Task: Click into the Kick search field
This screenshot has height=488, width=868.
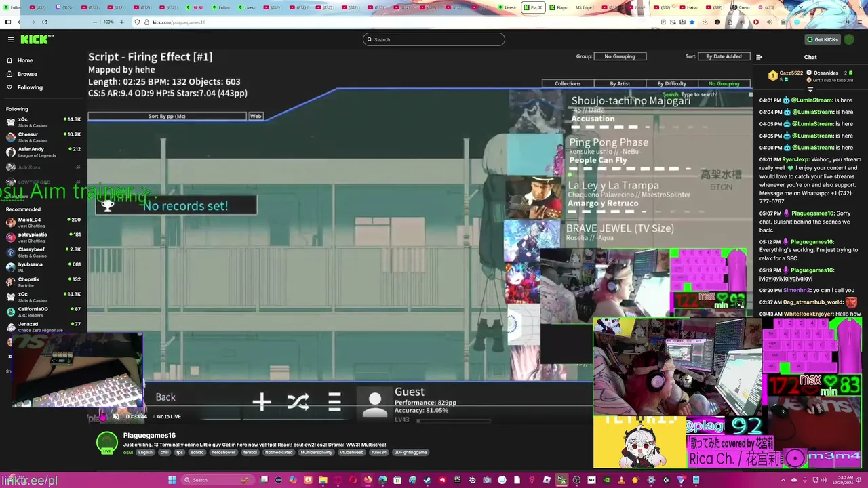Action: (434, 39)
